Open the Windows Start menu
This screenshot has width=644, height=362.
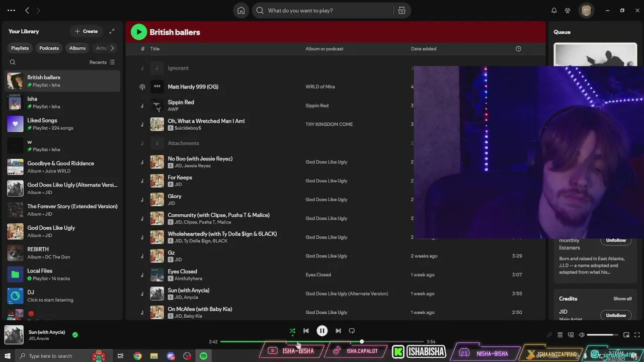(x=8, y=356)
